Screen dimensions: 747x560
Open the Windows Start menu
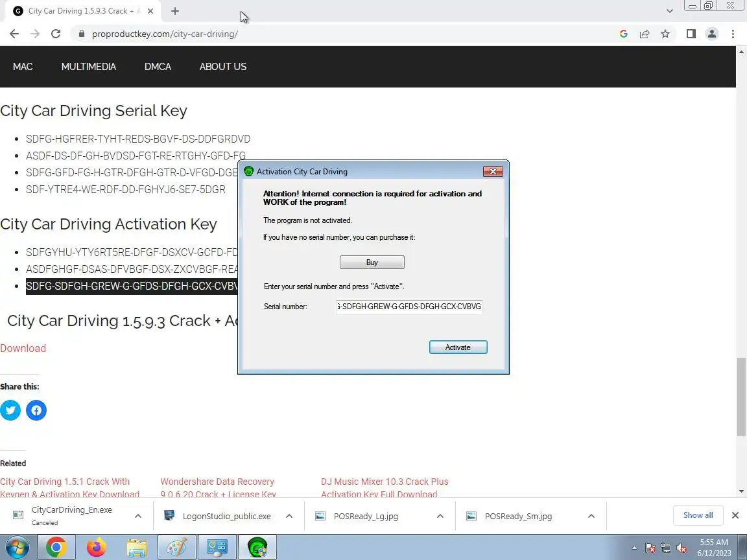pos(17,548)
